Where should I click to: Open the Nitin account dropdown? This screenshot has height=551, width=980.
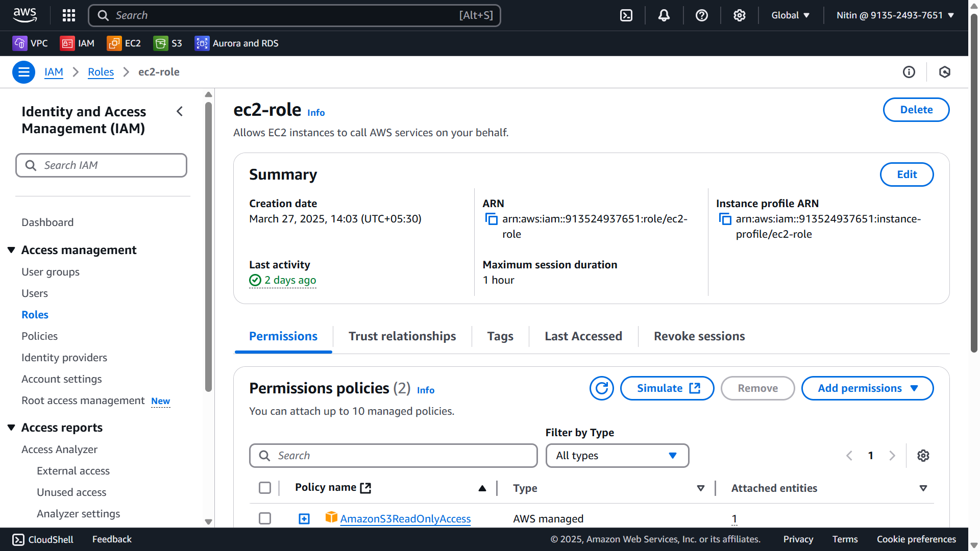coord(895,15)
